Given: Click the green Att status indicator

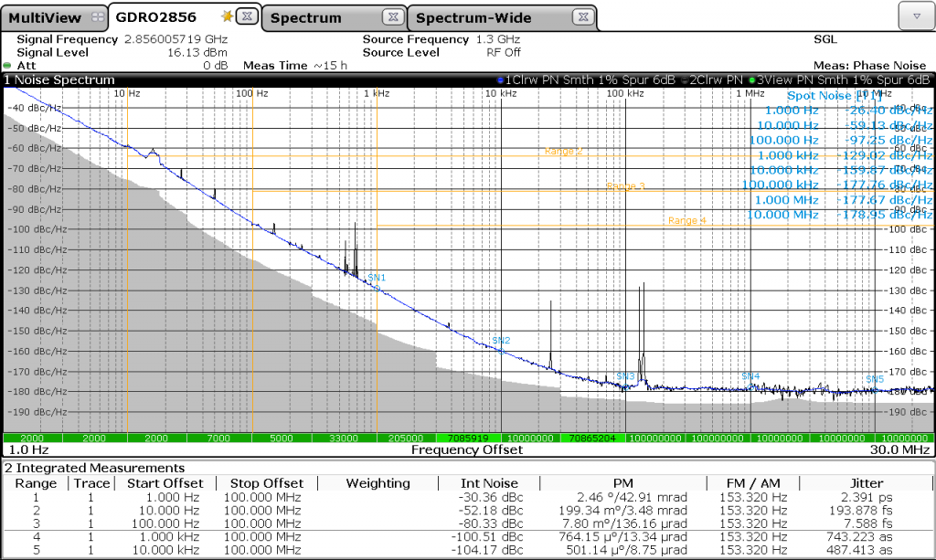Looking at the screenshot, I should point(7,66).
